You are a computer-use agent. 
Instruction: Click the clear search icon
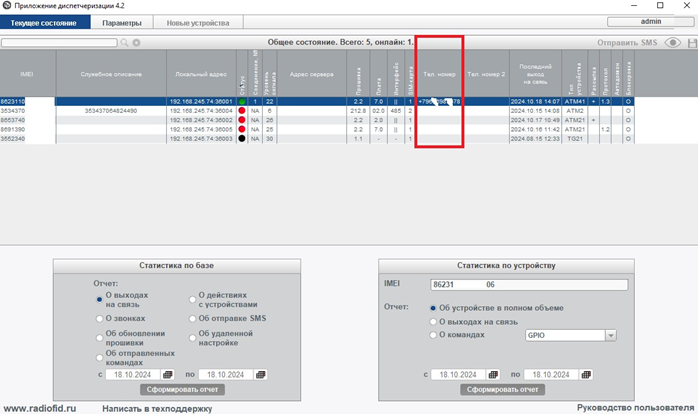click(x=136, y=43)
